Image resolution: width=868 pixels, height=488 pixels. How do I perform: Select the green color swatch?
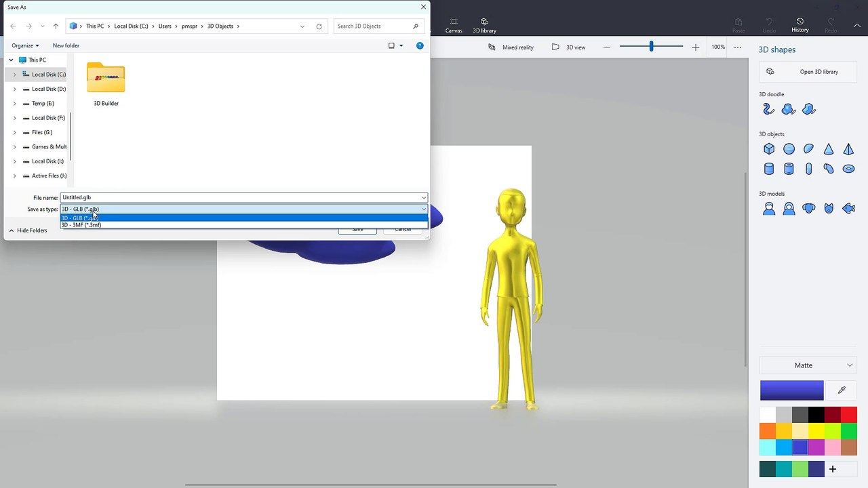(x=849, y=431)
